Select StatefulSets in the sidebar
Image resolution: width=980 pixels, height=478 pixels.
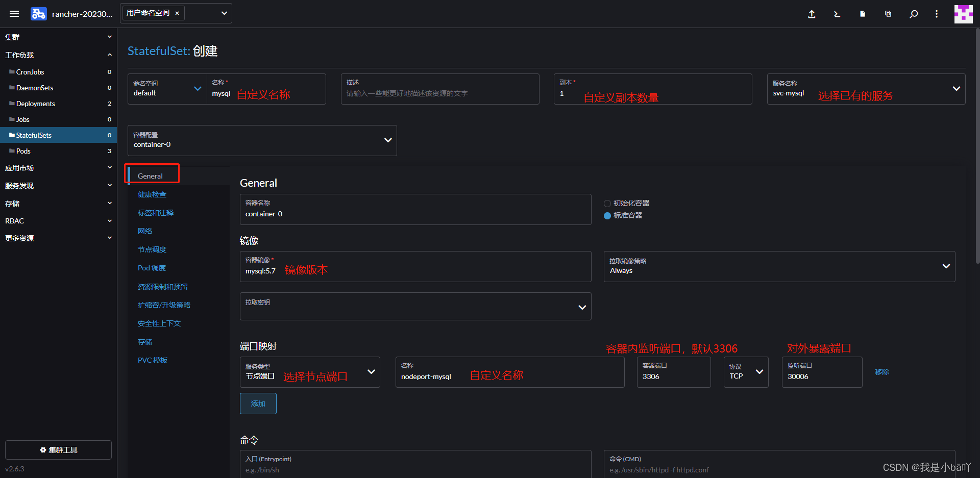coord(58,135)
